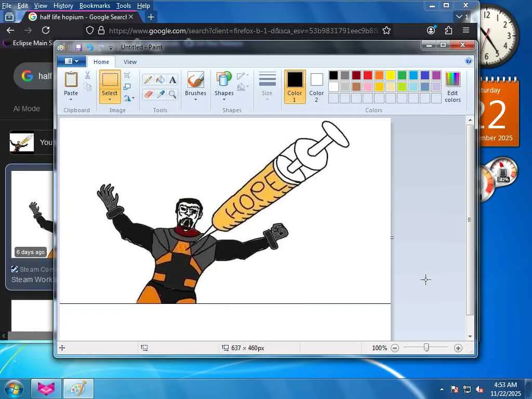Click the Zoom in plus button

pyautogui.click(x=458, y=348)
